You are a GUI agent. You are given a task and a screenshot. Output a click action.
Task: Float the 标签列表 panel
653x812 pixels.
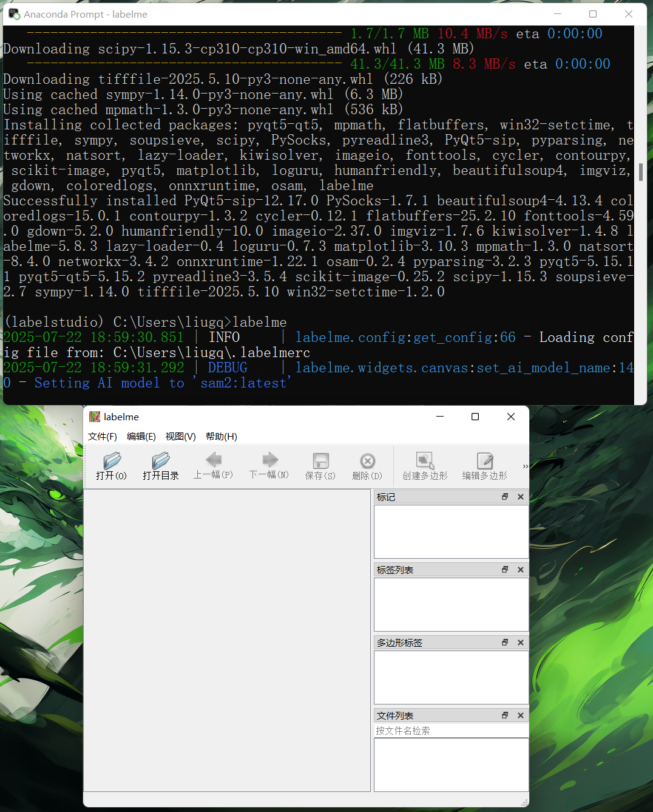(x=505, y=570)
